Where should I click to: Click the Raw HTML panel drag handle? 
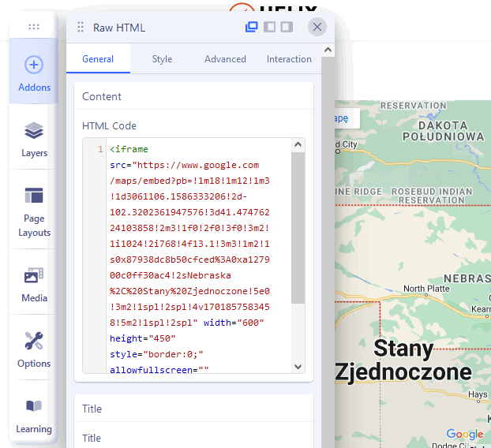81,28
